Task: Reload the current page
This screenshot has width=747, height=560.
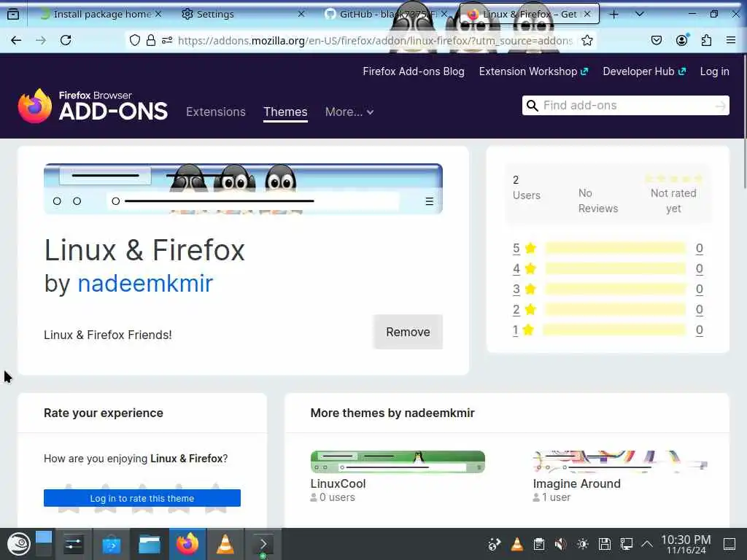Action: pyautogui.click(x=66, y=41)
